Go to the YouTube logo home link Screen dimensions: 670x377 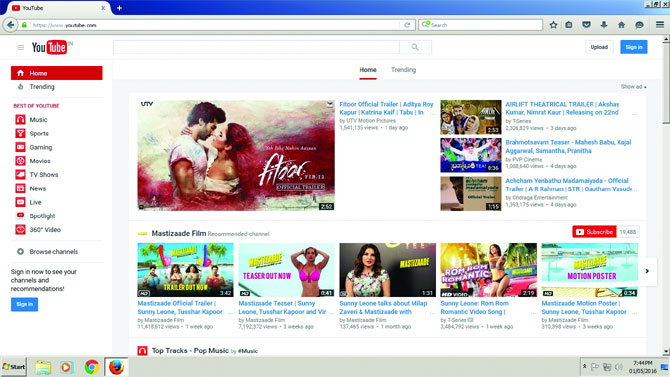(49, 47)
